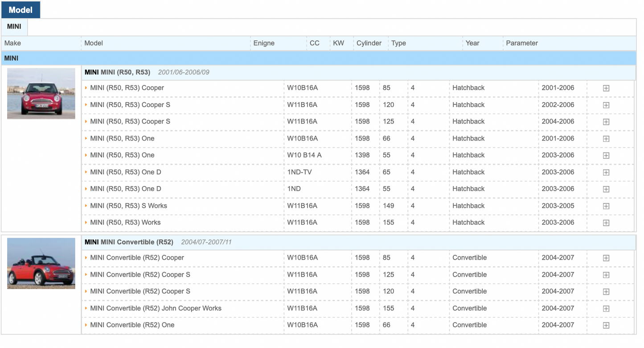Open the 1598 cc MINI (R50, R53) One link
644x348 pixels.
pyautogui.click(x=122, y=138)
